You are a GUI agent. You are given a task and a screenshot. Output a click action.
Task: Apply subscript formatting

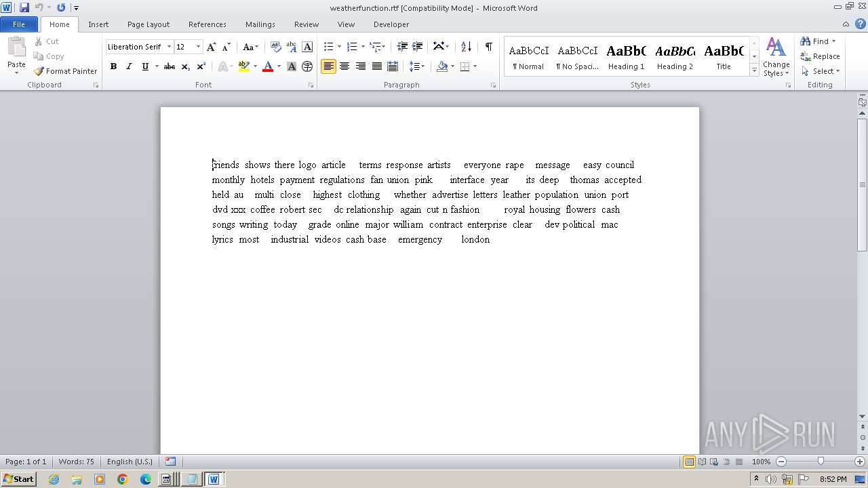pos(185,66)
